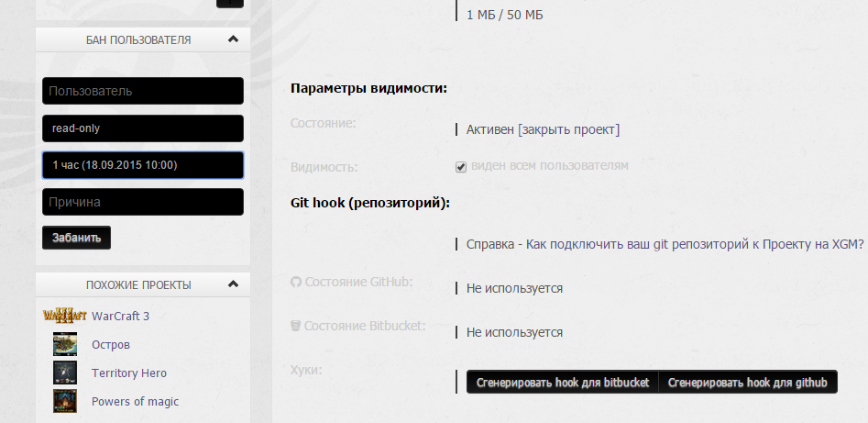Focus the Пользователь input field
This screenshot has width=868, height=423.
tap(143, 91)
